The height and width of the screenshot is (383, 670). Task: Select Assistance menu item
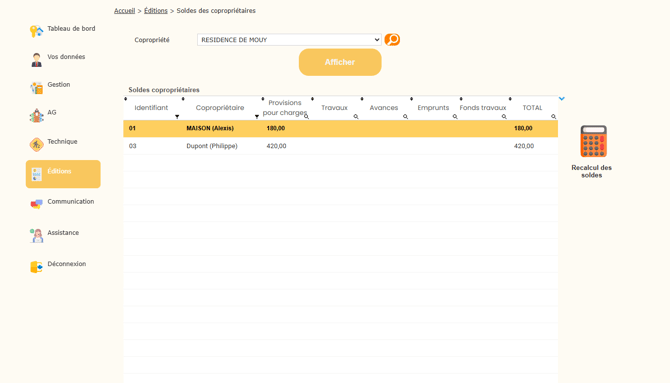pos(63,233)
